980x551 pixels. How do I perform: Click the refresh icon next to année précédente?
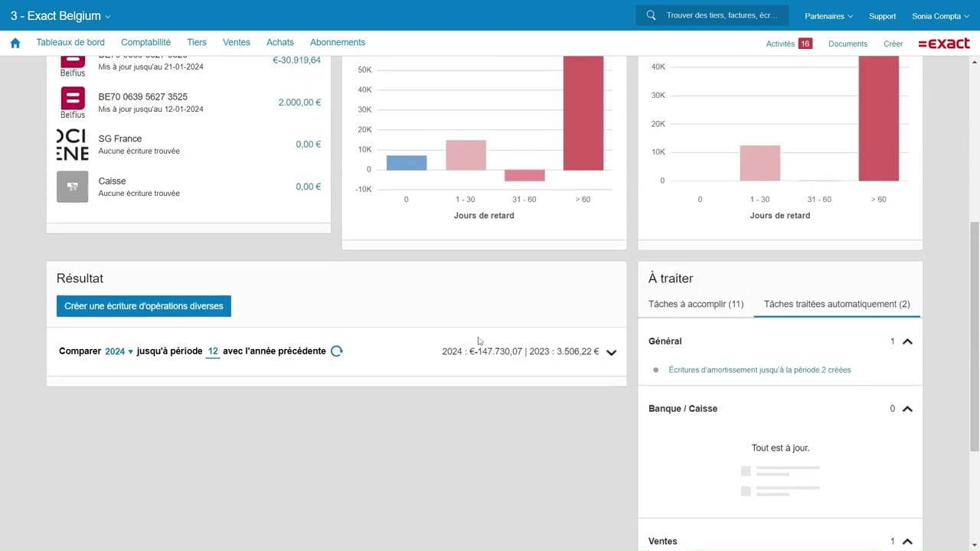point(336,351)
